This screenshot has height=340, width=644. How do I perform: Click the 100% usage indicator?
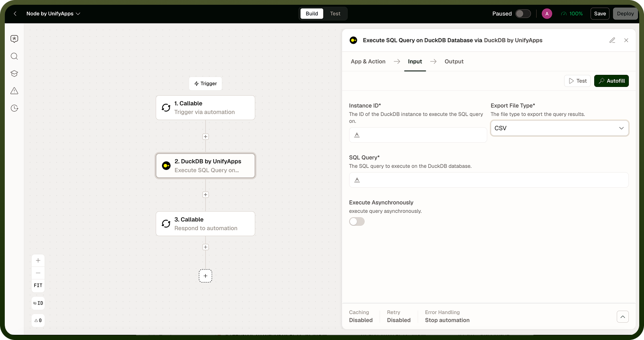pos(572,14)
